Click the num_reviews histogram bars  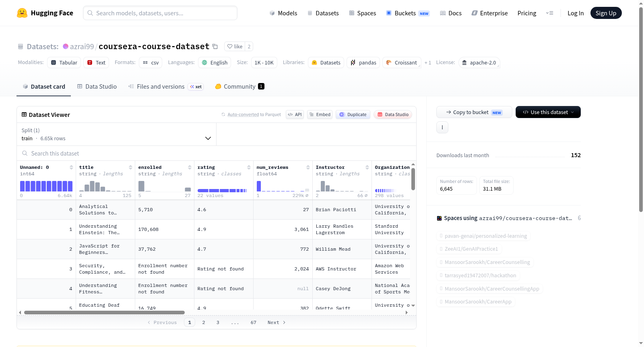tap(283, 186)
